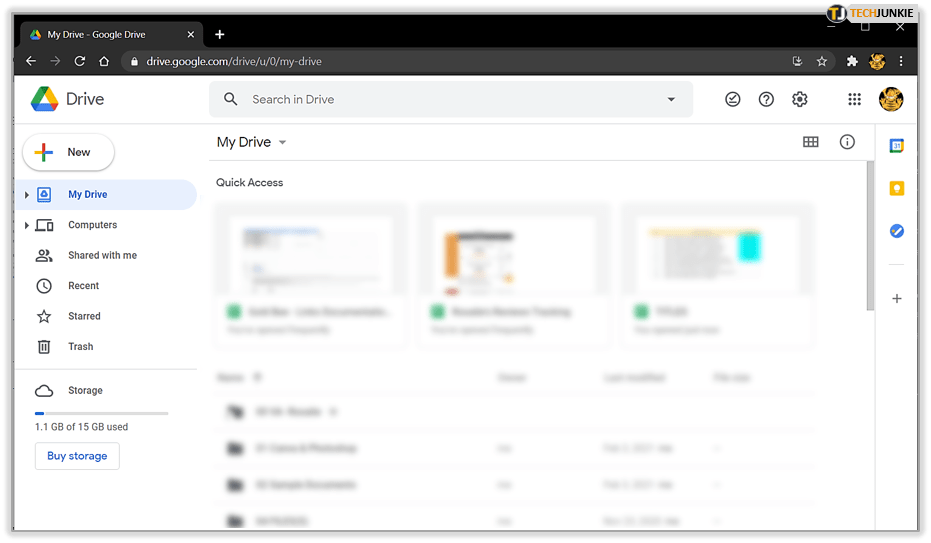
Task: Open Google Calendar in the side panel
Action: point(897,146)
